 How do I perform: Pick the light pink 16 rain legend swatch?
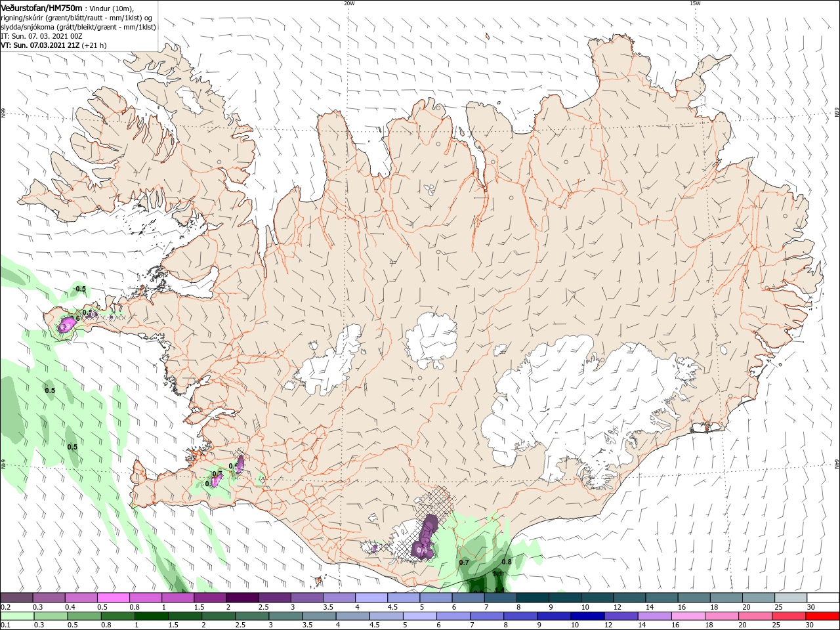(x=688, y=616)
